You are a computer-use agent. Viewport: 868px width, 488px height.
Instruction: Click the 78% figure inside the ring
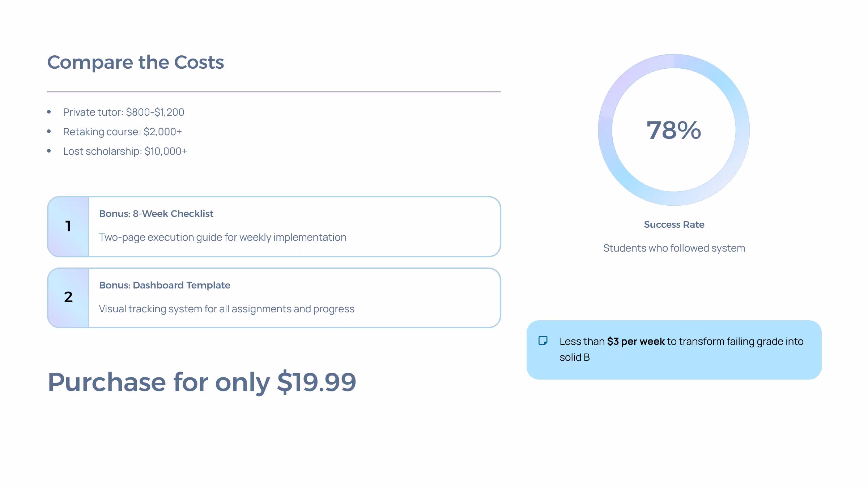[x=673, y=130]
